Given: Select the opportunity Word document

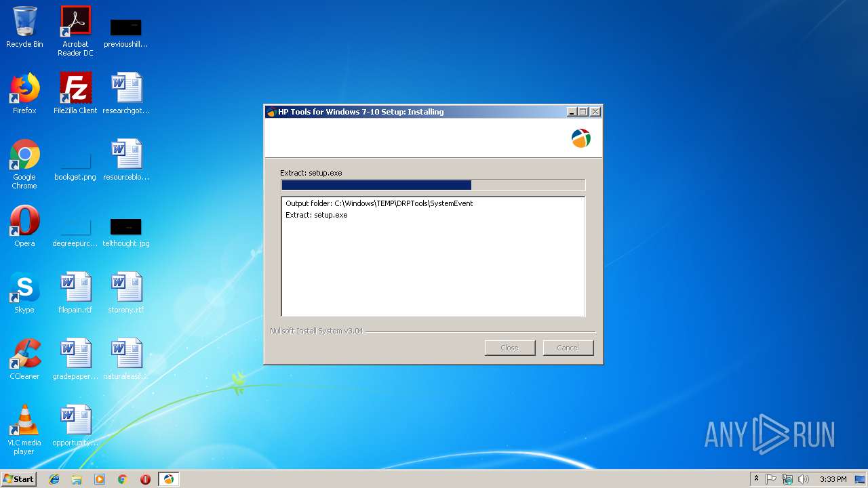Looking at the screenshot, I should point(75,426).
